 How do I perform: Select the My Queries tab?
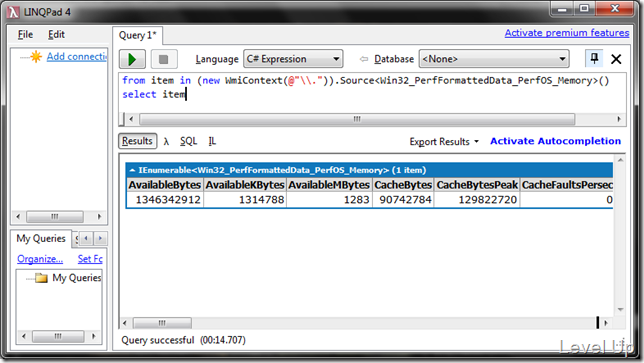tap(41, 239)
